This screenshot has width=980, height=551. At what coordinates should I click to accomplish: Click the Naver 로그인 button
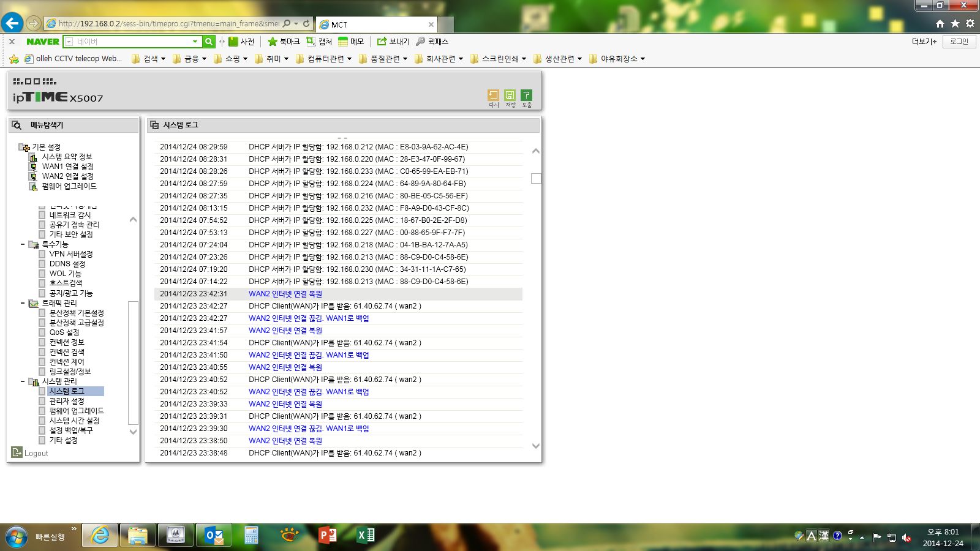click(959, 42)
